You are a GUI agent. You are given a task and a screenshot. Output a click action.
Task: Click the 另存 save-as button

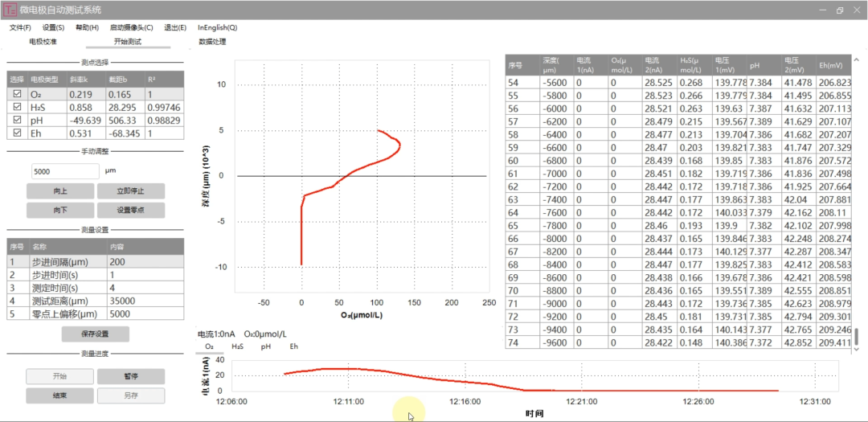point(131,396)
